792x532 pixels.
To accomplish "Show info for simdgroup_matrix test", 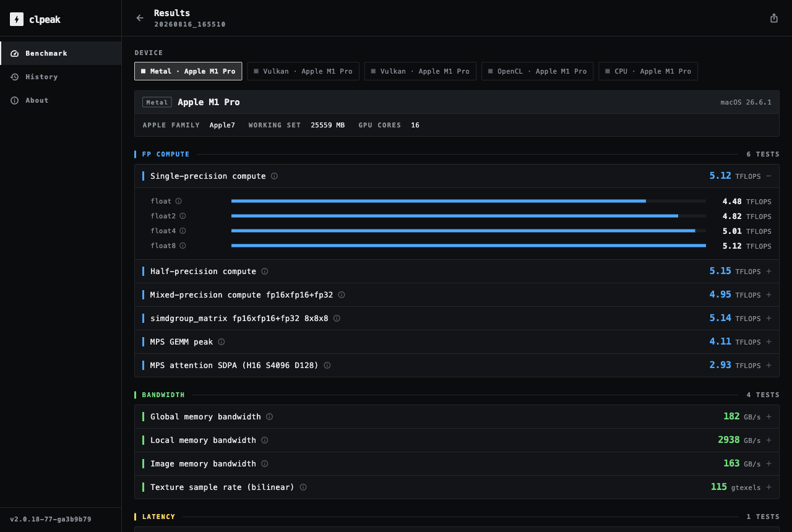I will [x=337, y=319].
